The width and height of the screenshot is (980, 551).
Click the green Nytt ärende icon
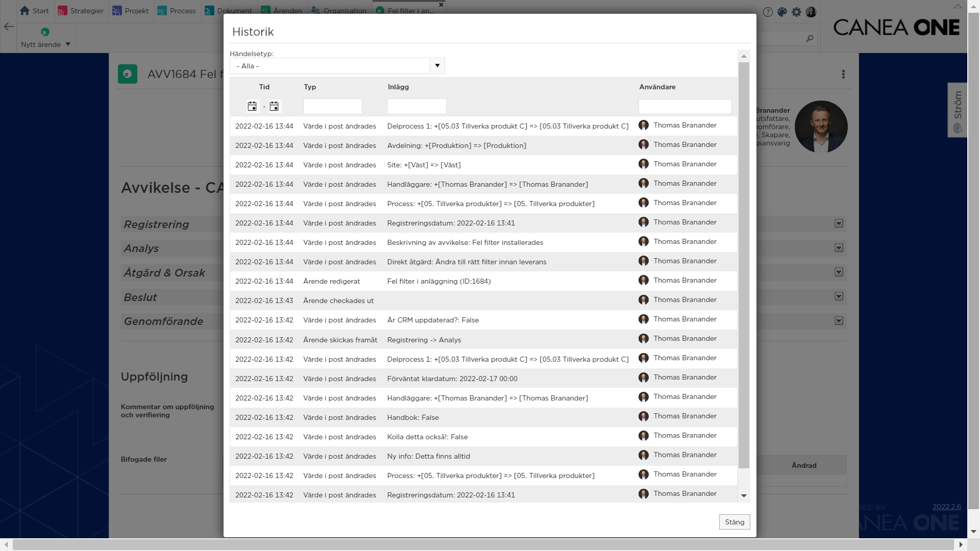click(45, 32)
